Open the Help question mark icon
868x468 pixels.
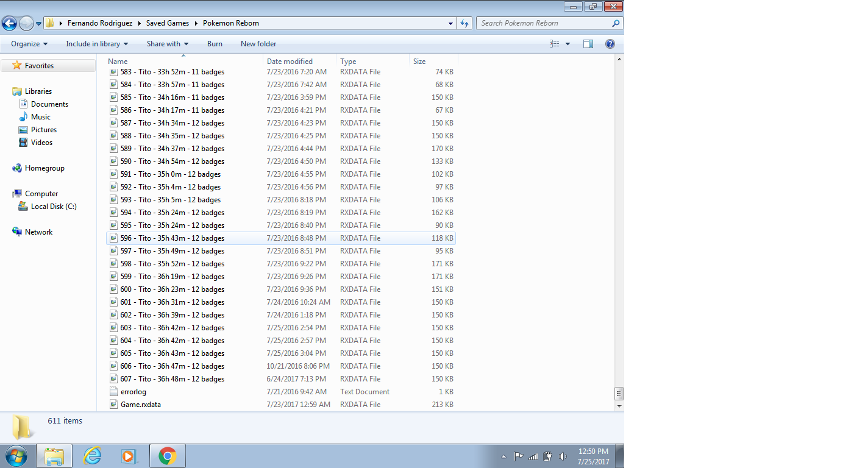(x=610, y=44)
